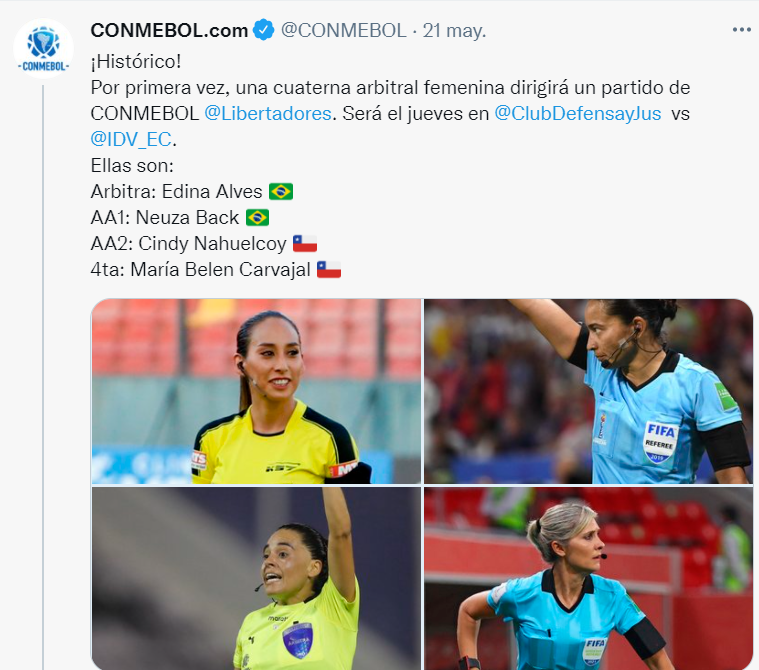Open photo of referee in yellow smiling
This screenshot has height=670, width=759.
(x=256, y=391)
